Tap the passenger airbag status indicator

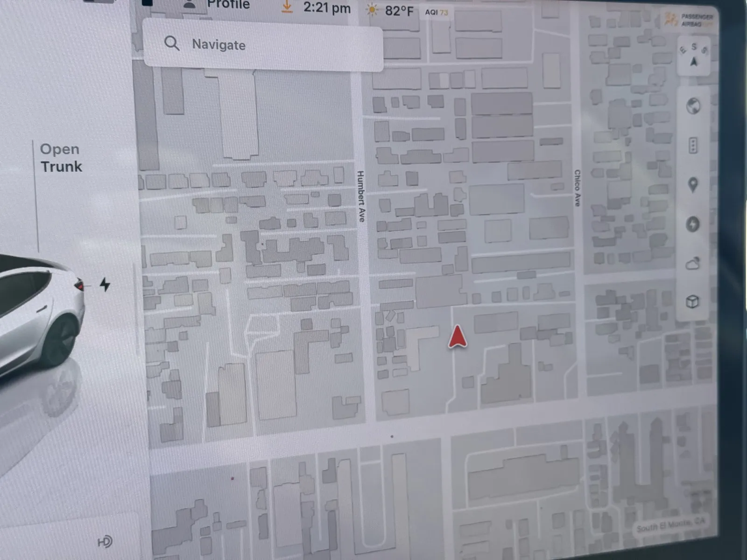pos(690,20)
